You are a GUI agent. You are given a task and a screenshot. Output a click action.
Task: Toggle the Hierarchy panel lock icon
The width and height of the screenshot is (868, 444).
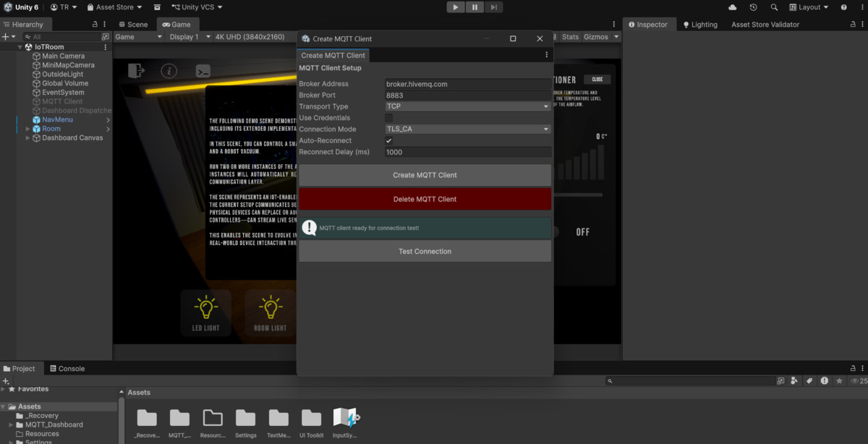pyautogui.click(x=95, y=25)
